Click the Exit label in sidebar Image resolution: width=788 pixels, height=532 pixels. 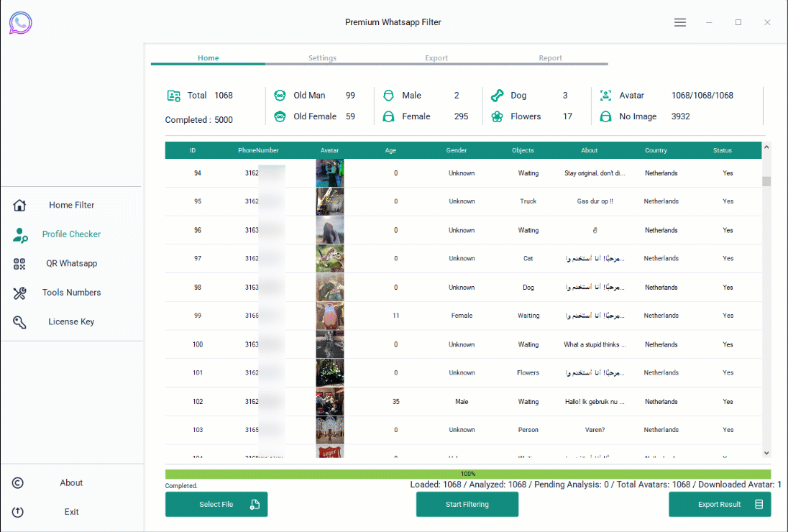71,512
